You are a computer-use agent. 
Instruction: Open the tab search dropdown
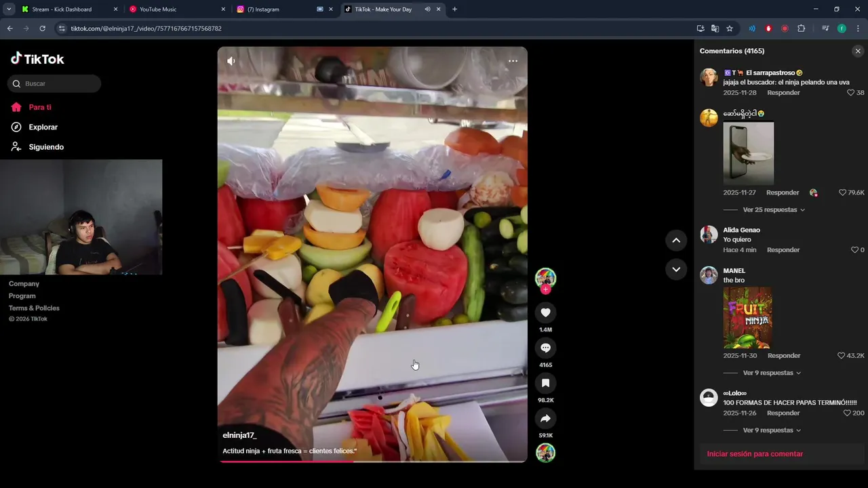coord(9,9)
